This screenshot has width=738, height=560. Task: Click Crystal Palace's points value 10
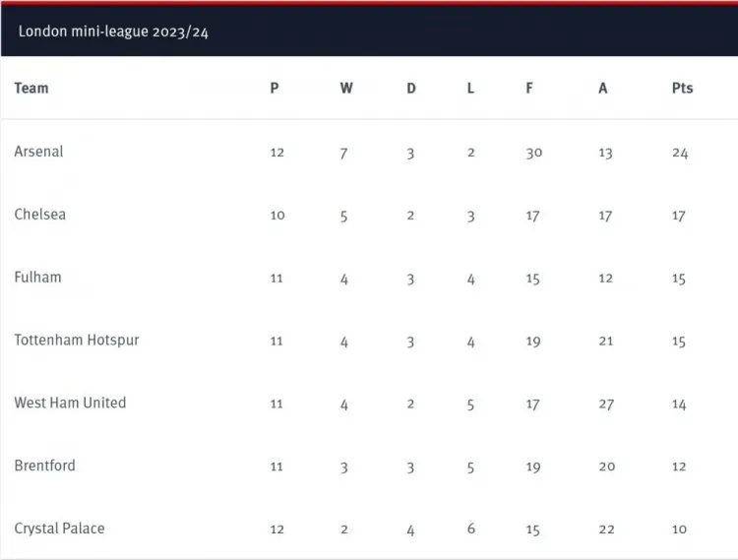click(679, 529)
